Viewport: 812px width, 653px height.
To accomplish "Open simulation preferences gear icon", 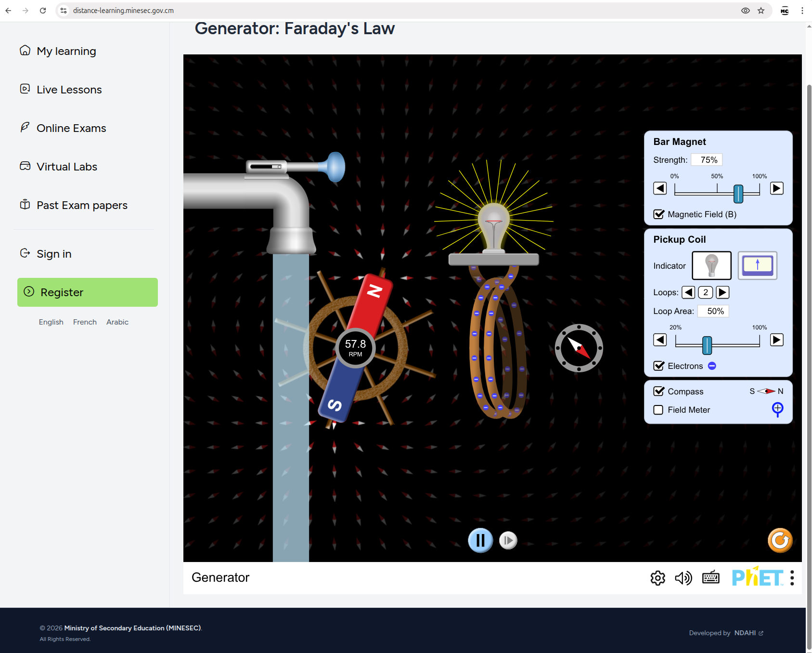I will tap(657, 578).
